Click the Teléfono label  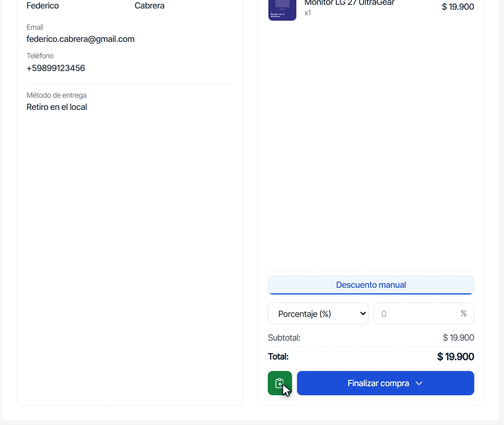(x=40, y=56)
